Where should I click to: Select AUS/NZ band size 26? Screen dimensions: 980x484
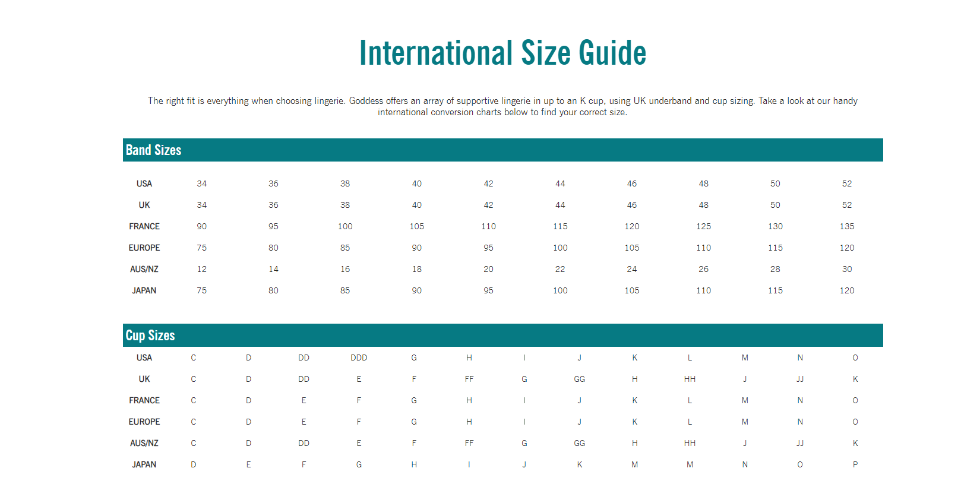[704, 269]
